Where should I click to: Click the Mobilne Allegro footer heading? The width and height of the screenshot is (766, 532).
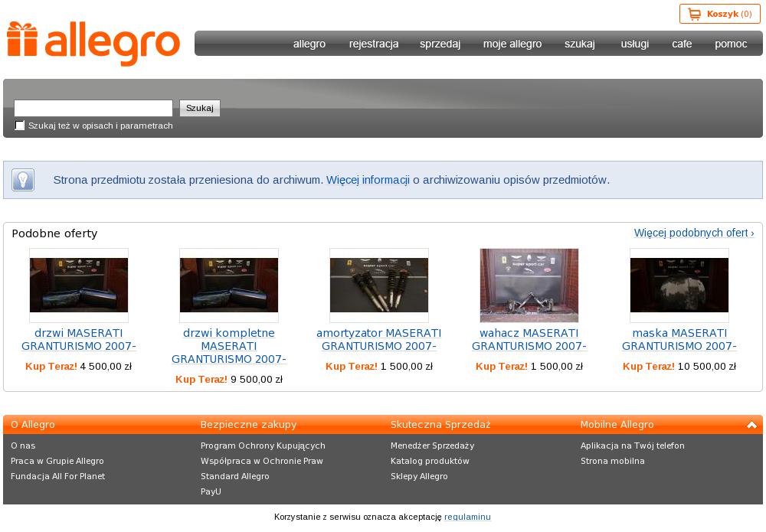coord(617,425)
